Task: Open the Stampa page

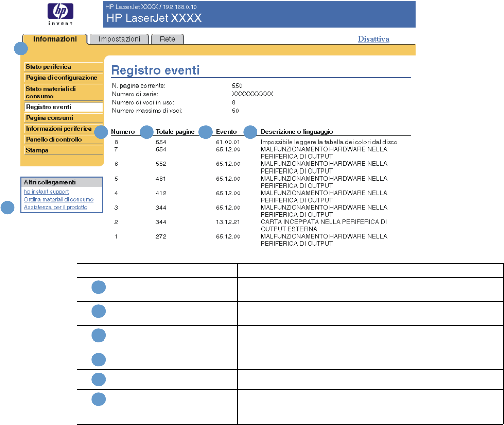Action: pyautogui.click(x=63, y=150)
